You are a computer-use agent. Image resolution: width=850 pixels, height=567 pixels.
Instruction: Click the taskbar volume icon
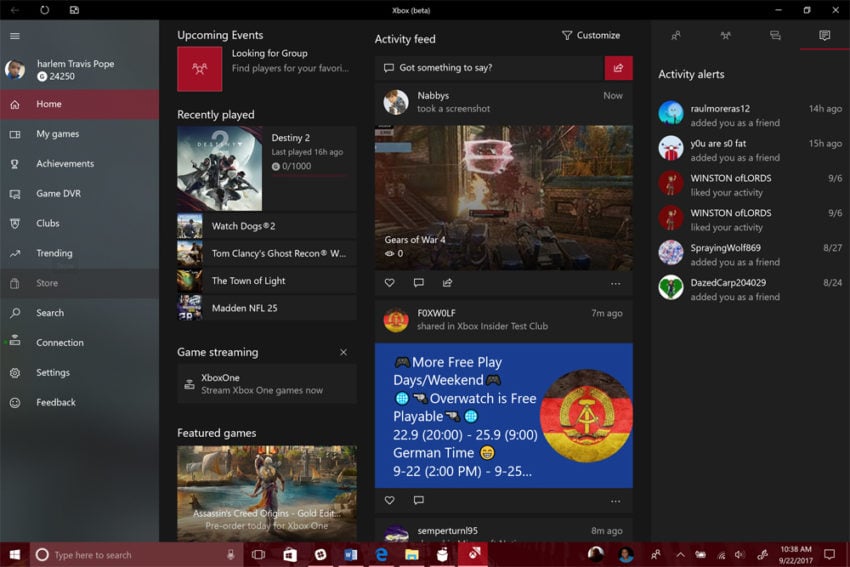tap(739, 555)
